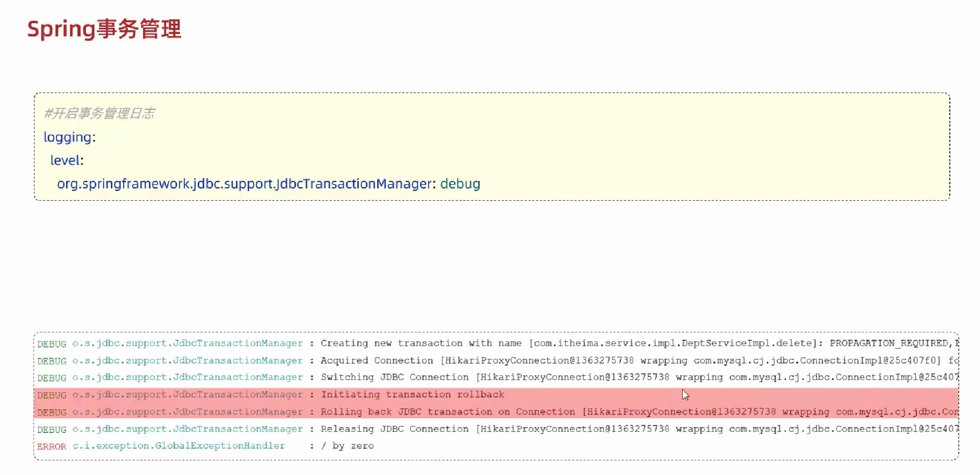Click the 'Creating new transaction with name' log line
The height and width of the screenshot is (475, 980).
498,343
